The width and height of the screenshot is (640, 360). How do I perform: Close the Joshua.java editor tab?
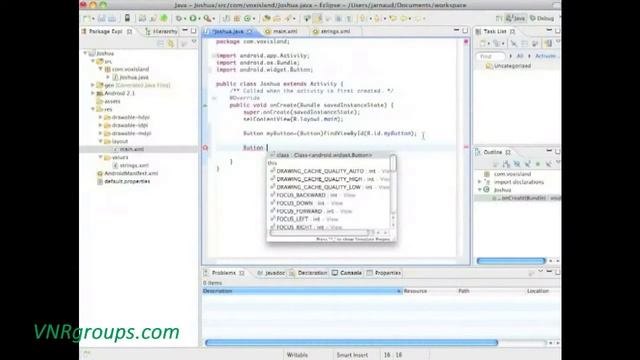(250, 31)
